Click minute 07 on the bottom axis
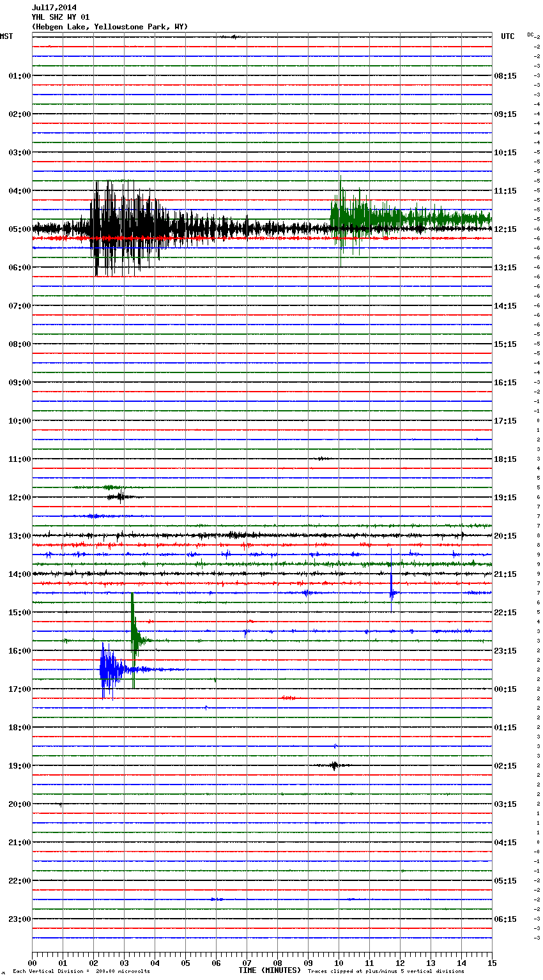 [247, 963]
